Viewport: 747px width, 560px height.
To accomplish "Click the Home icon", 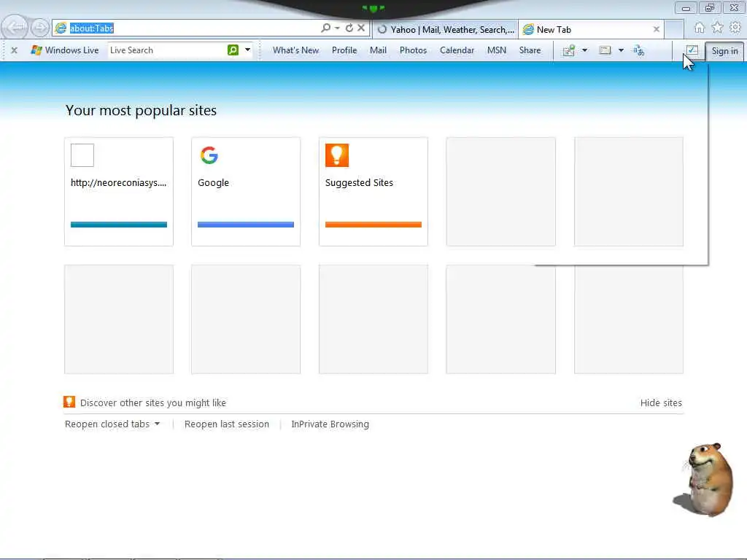I will [699, 28].
